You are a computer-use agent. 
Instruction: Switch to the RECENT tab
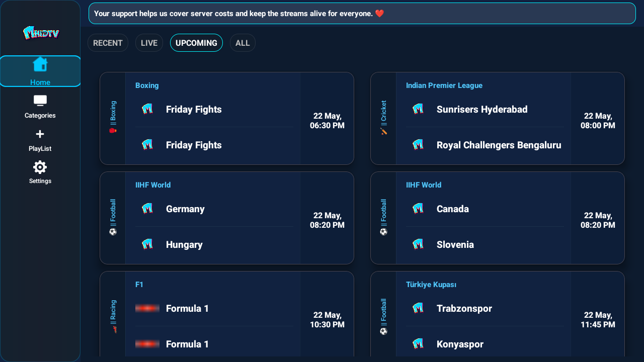108,43
